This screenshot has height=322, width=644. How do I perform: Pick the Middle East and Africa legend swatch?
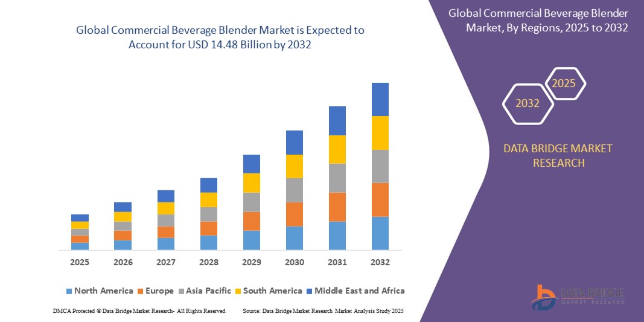tap(309, 291)
